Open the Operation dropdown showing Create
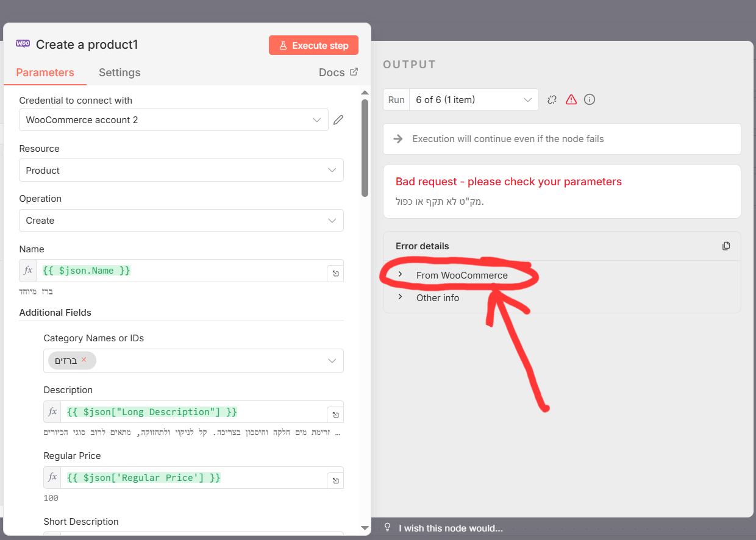The height and width of the screenshot is (540, 756). tap(181, 220)
